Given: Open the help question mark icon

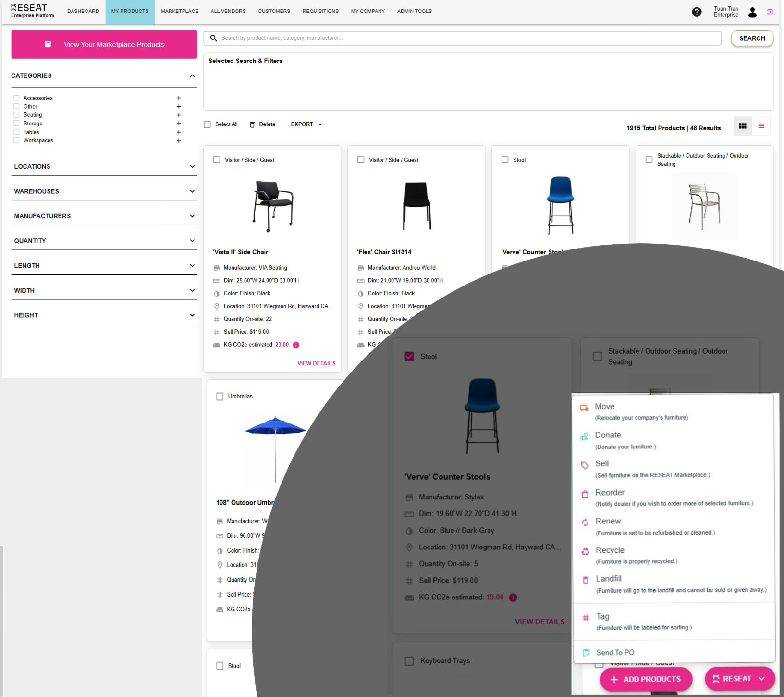Looking at the screenshot, I should point(697,12).
